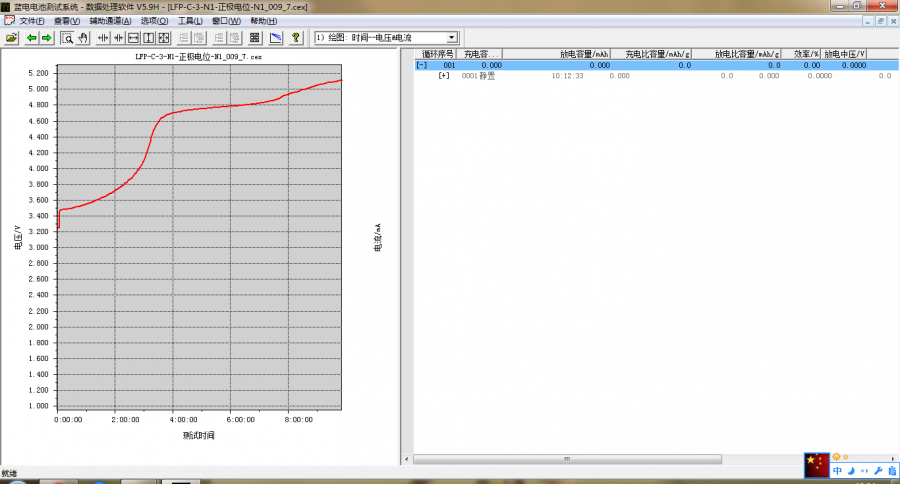Click the grid view toolbar icon
The height and width of the screenshot is (484, 900).
click(x=255, y=38)
